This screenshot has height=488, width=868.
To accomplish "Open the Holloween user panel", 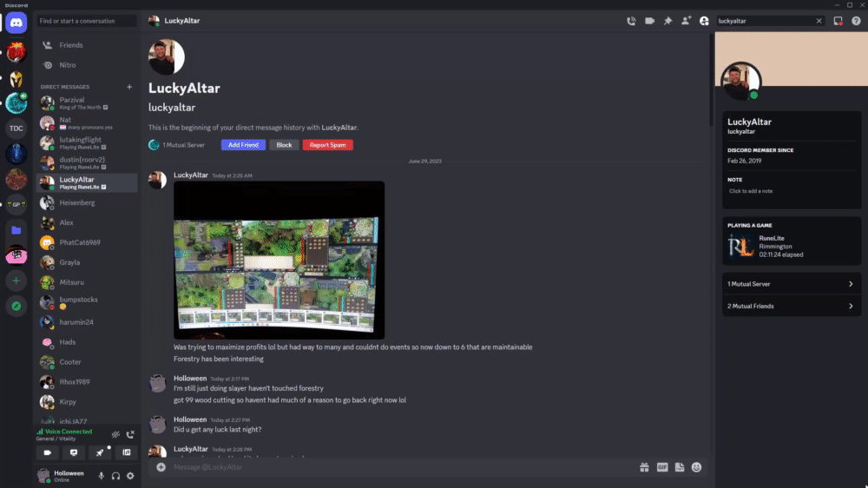I will [65, 476].
